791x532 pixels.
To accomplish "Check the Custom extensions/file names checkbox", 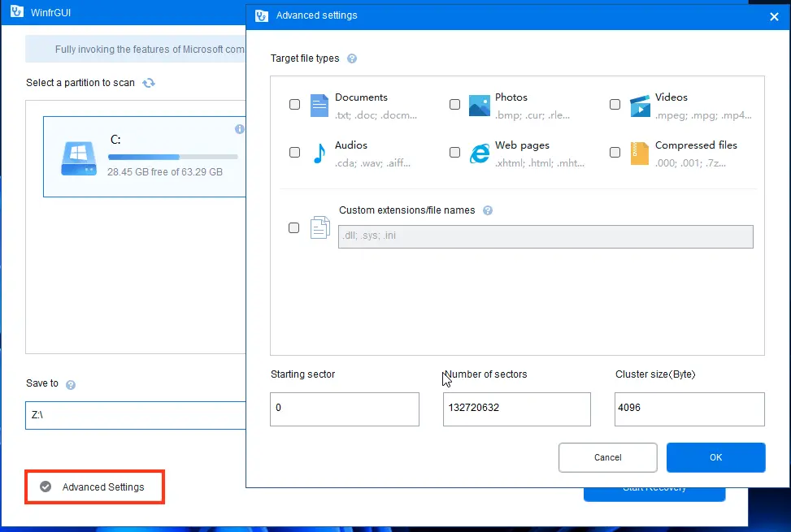I will tap(294, 228).
